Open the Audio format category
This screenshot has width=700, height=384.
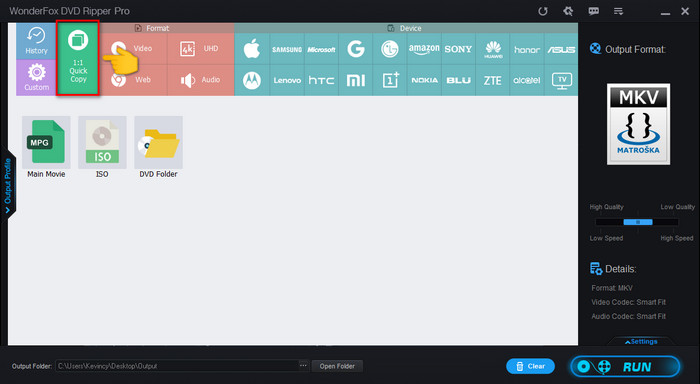click(x=200, y=80)
